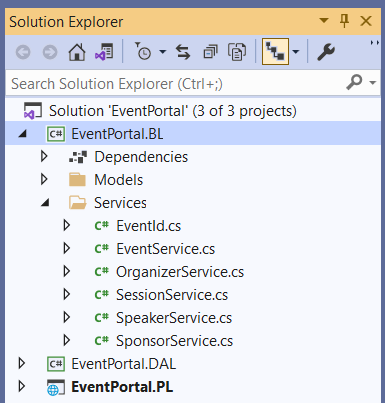Expand the Dependencies node
The height and width of the screenshot is (403, 385).
click(44, 156)
